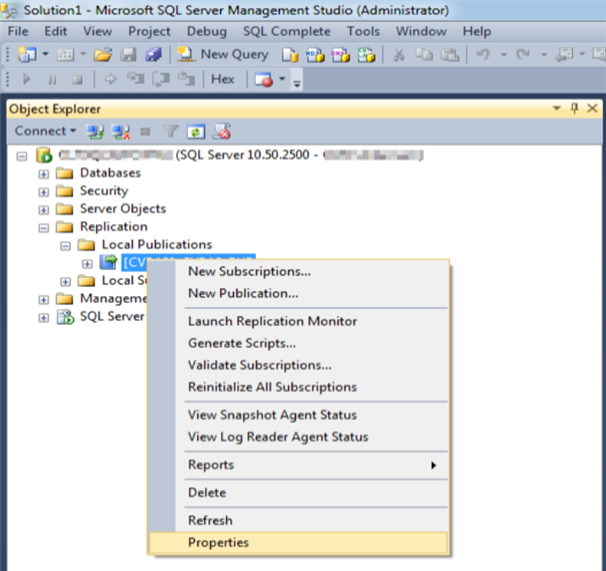Click the Show Next Statement arrow icon
The width and height of the screenshot is (606, 571).
(x=111, y=79)
